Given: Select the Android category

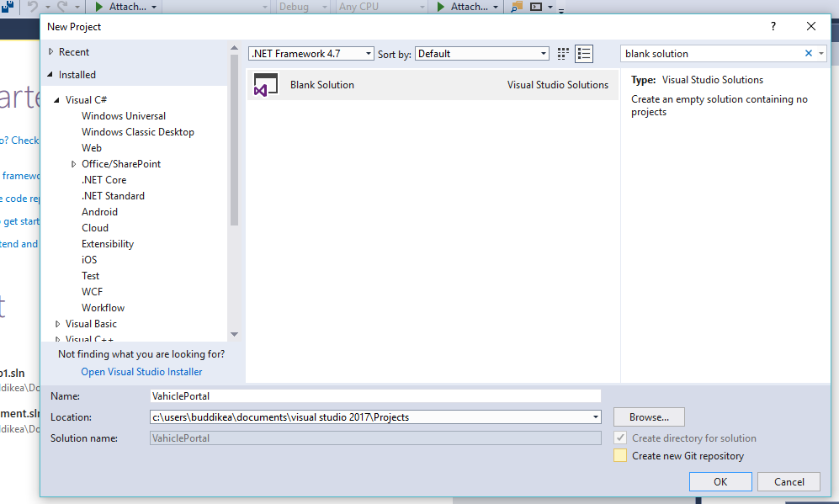Looking at the screenshot, I should (x=99, y=212).
